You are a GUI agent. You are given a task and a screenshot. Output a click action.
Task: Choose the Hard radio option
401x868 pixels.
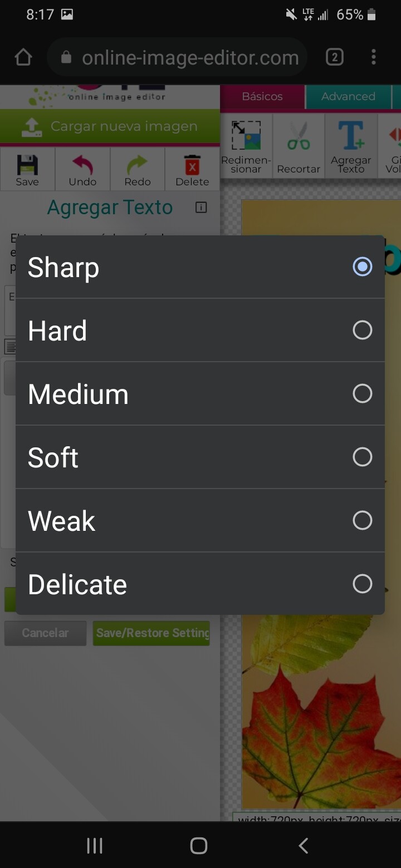tap(362, 331)
